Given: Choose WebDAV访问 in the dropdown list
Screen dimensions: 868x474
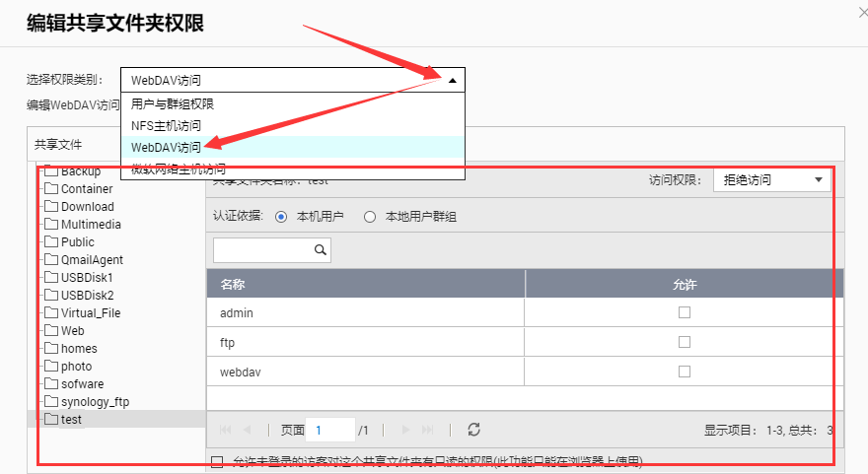Looking at the screenshot, I should pos(293,147).
